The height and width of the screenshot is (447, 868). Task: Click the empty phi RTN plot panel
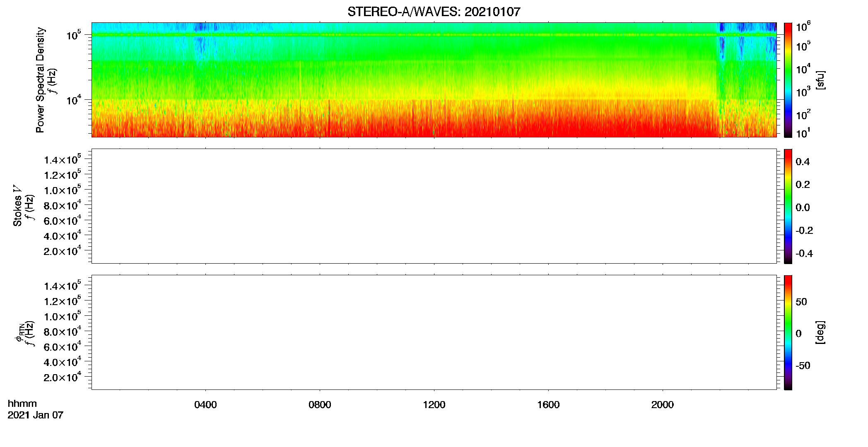[x=434, y=332]
